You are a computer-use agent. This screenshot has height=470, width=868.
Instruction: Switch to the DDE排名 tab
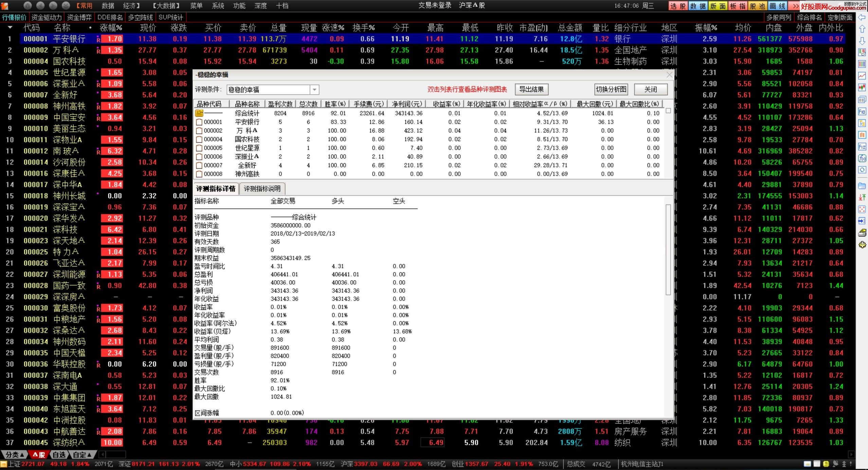(x=110, y=17)
